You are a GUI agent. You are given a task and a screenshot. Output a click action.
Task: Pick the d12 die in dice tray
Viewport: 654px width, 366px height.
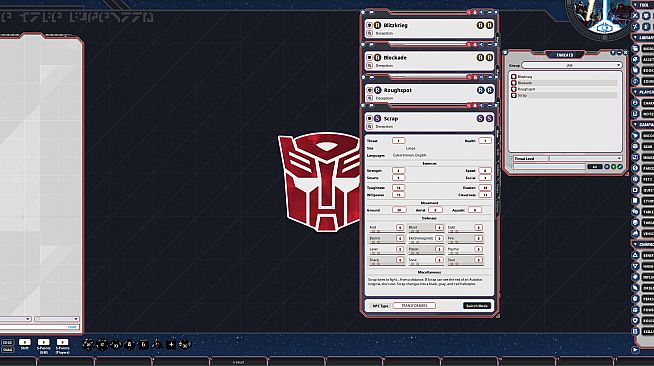click(x=102, y=344)
